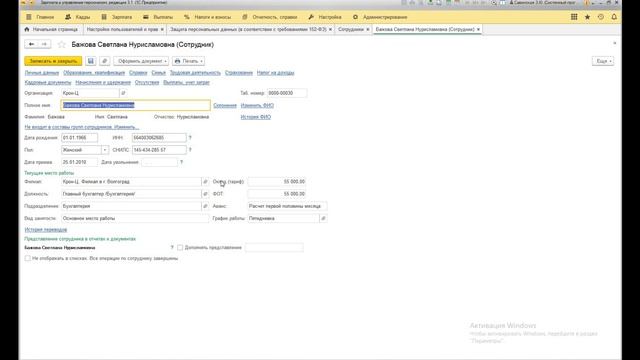Check Не отображать в списках checkbox

27,258
